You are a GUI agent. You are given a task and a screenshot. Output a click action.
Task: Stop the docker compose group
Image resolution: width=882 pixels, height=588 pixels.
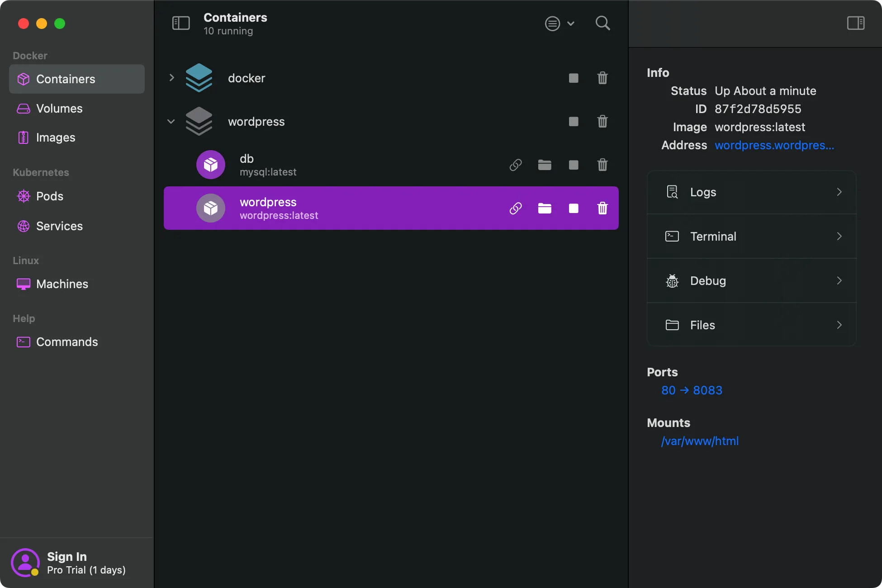pos(574,78)
